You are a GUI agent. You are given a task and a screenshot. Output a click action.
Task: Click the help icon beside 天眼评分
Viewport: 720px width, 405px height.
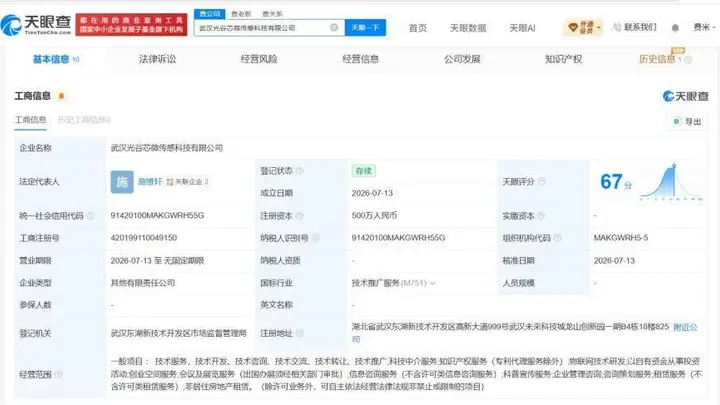coord(541,181)
